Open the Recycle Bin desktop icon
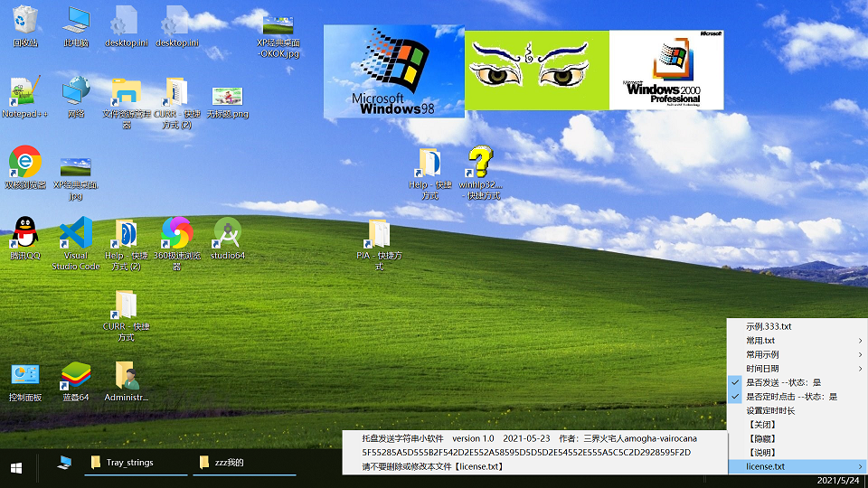The width and height of the screenshot is (868, 488). click(x=25, y=26)
